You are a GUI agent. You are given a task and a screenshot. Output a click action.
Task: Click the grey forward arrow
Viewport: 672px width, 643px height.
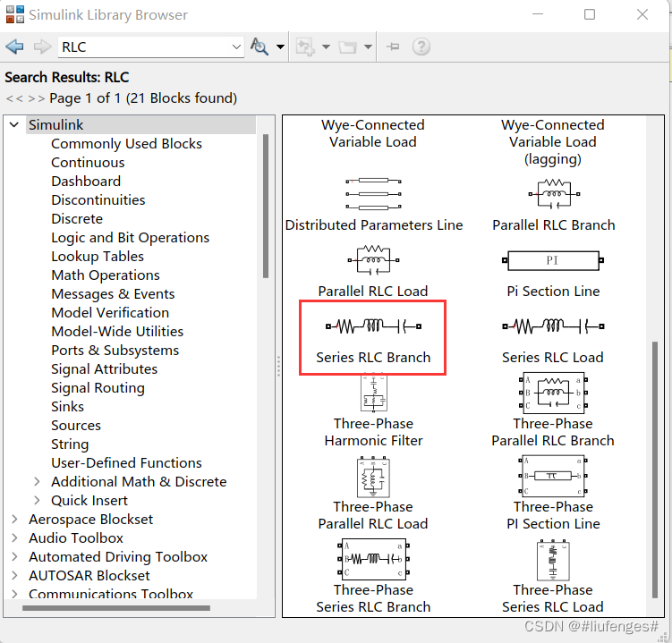42,47
